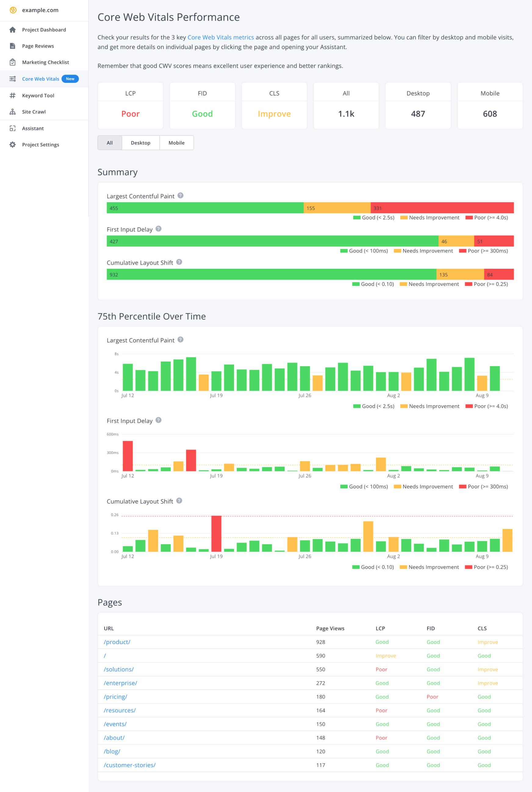Switch filter to Desktop visits
The image size is (532, 792).
pos(140,143)
